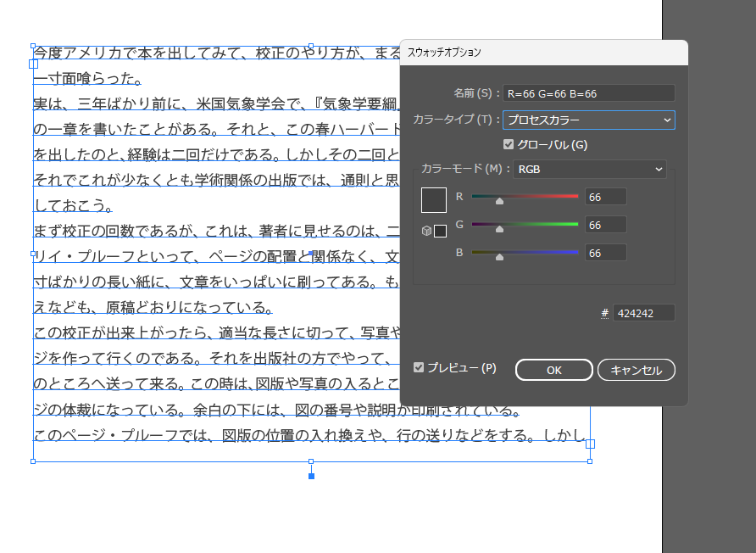
Task: Click the スウォッチオプション dialog title bar
Action: tap(544, 52)
